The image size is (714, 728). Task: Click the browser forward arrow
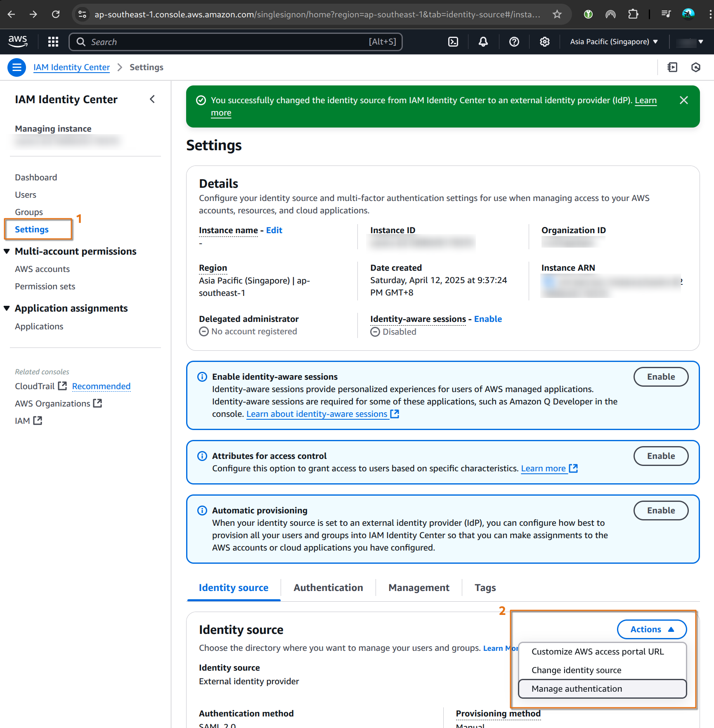33,14
